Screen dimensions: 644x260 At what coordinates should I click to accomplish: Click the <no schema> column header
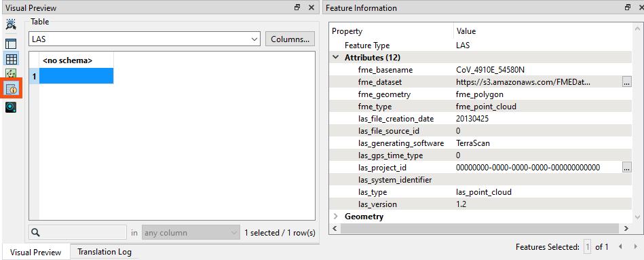[77, 60]
